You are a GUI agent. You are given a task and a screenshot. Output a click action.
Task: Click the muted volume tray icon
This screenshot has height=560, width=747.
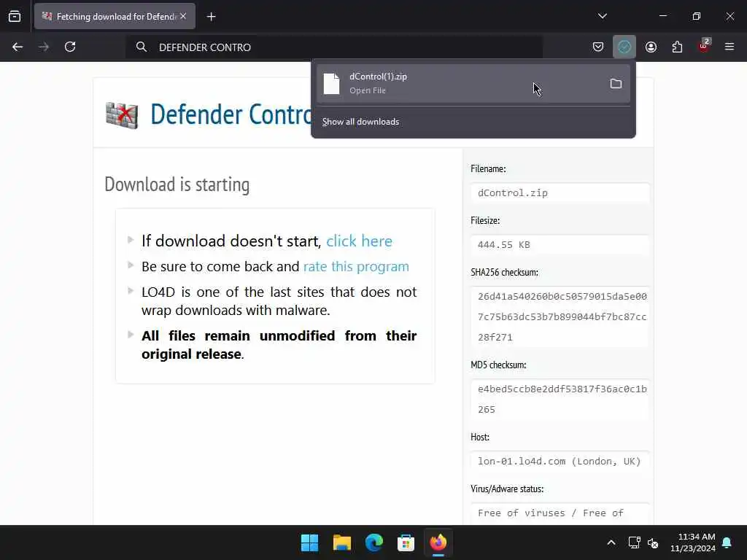(653, 542)
